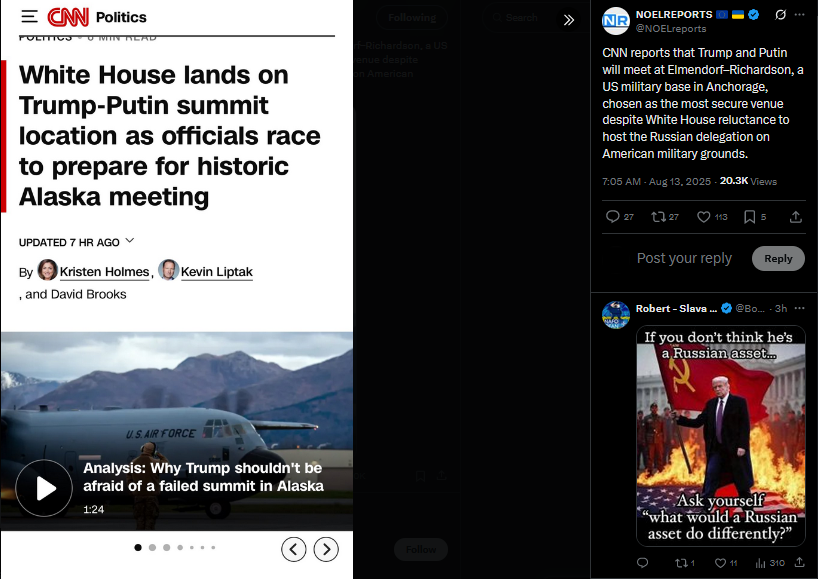Bookmark the NOELREPORTS post
Viewport: 818px width, 579px height.
[755, 216]
